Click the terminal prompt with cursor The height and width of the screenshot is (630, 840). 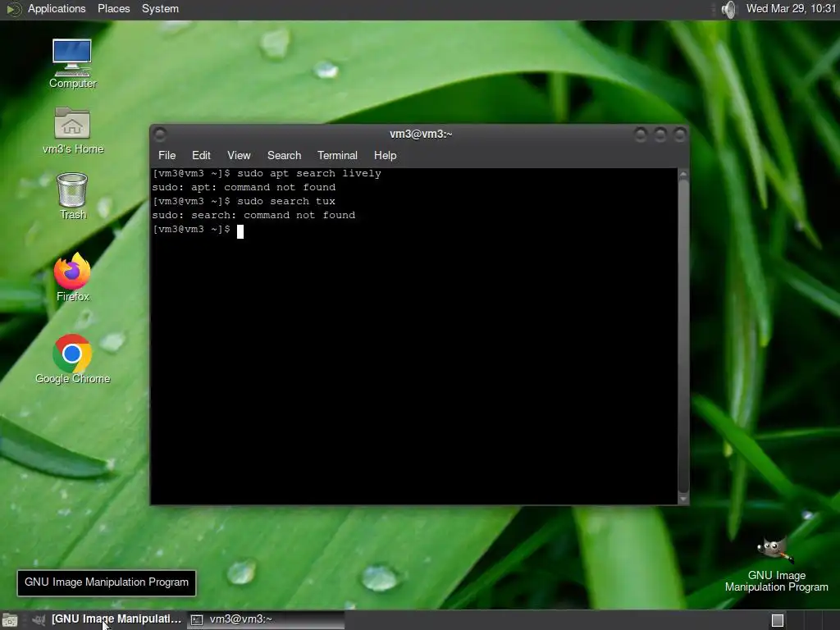[198, 230]
